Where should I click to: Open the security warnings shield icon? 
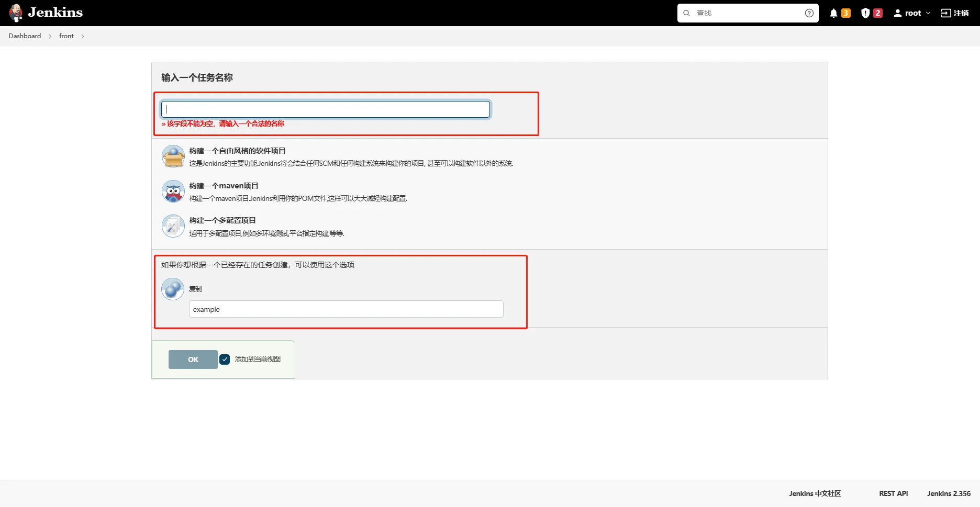865,13
